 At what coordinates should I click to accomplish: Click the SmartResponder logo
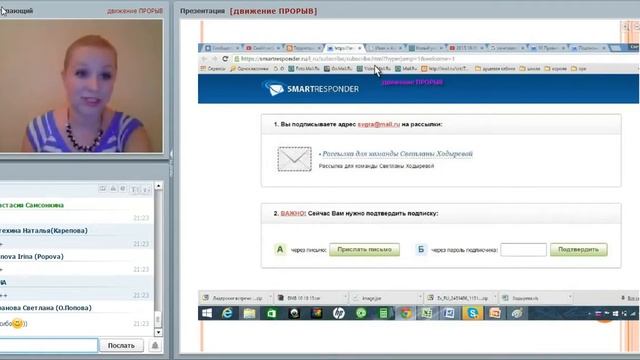click(x=312, y=89)
